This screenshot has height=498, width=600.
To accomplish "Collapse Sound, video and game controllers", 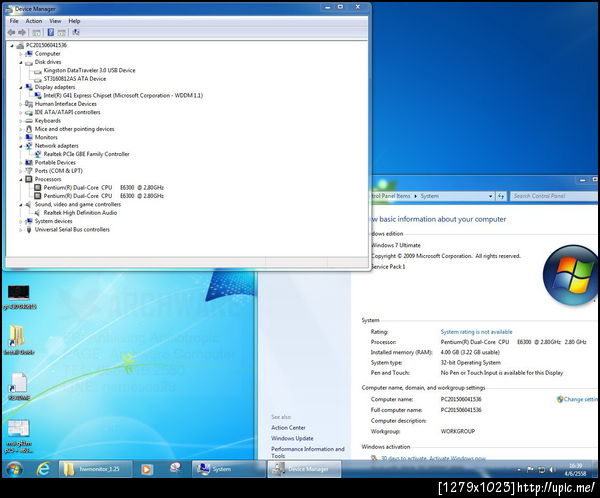I will coord(21,205).
